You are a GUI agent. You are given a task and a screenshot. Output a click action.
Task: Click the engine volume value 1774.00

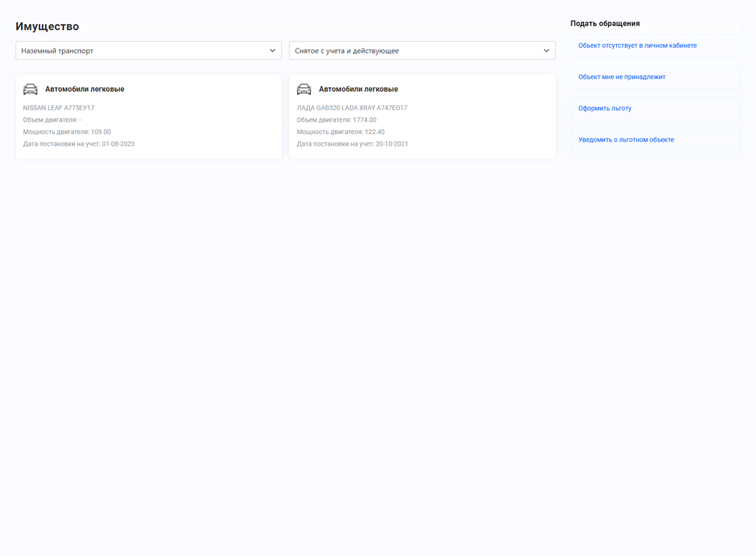(x=364, y=120)
